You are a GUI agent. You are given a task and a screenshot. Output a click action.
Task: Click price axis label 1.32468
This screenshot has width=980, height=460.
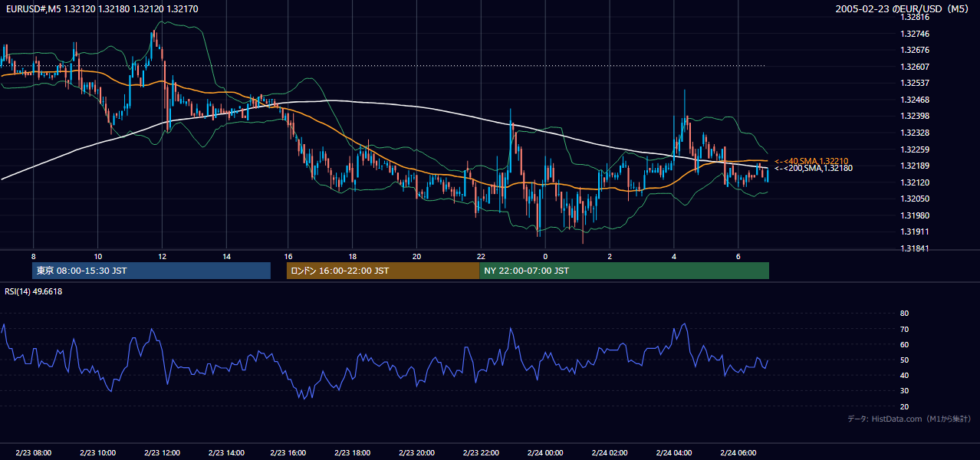pos(915,100)
